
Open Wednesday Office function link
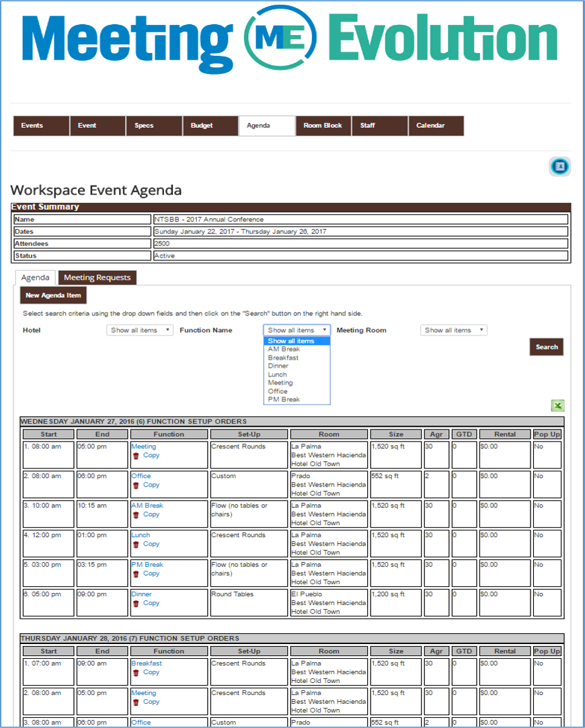[x=141, y=476]
